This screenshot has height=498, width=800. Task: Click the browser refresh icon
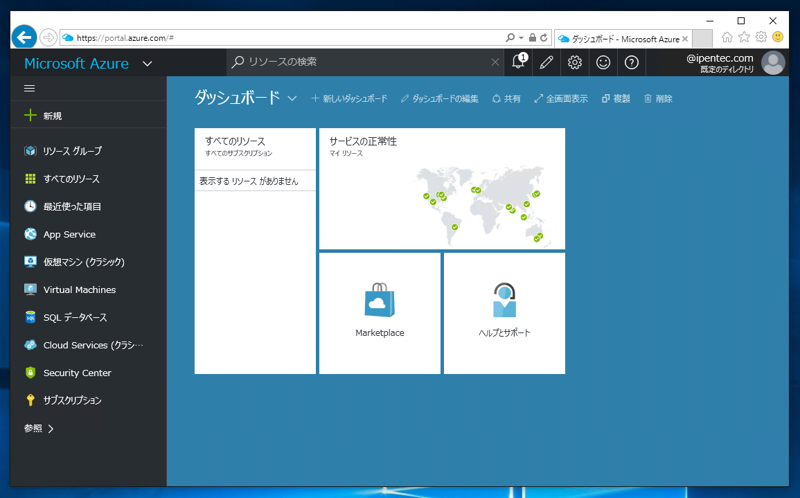click(x=544, y=37)
